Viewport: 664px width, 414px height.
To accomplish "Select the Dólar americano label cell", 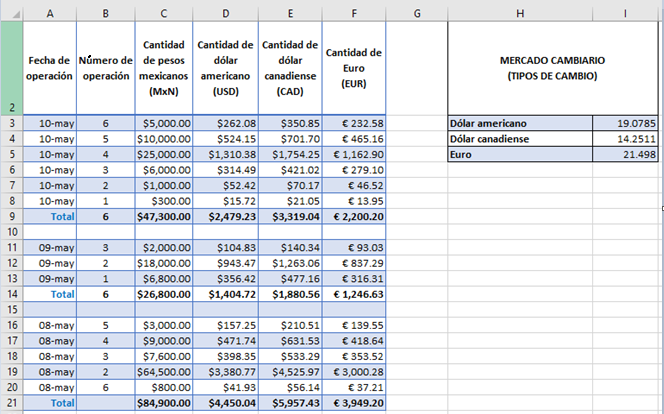I will coord(520,123).
